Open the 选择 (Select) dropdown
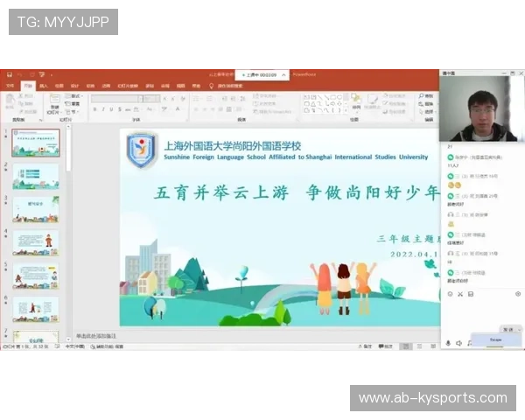Screen dimensions: 525x420 click(x=427, y=111)
